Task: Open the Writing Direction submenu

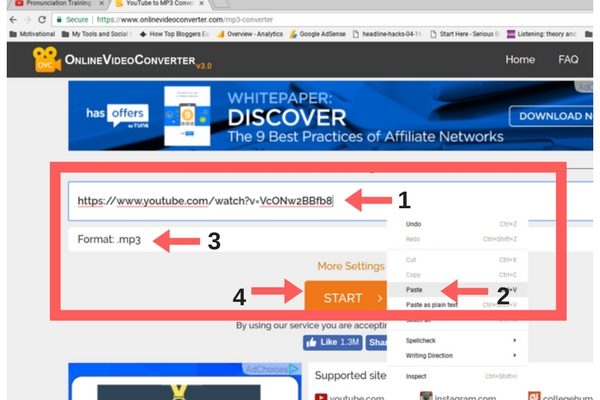Action: (457, 356)
